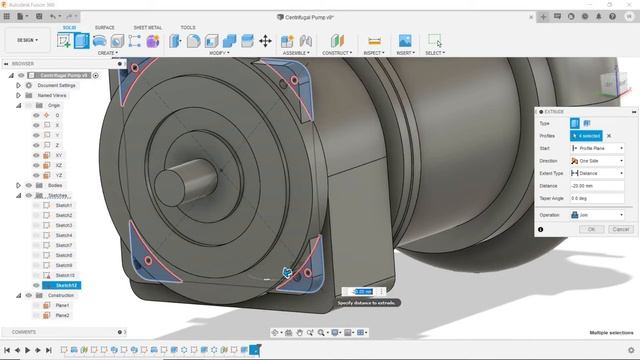The image size is (640, 360).
Task: Open the Start dropdown (Profile Plane)
Action: point(597,148)
